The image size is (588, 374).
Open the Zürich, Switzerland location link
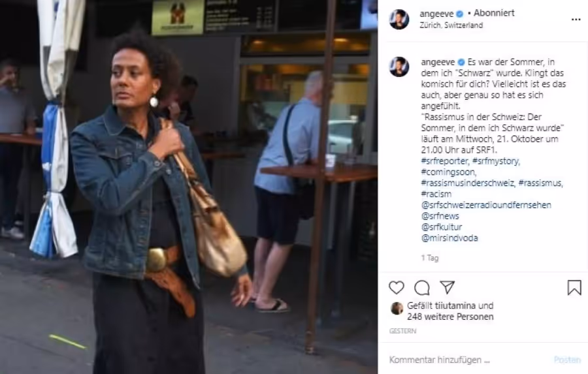click(x=451, y=25)
